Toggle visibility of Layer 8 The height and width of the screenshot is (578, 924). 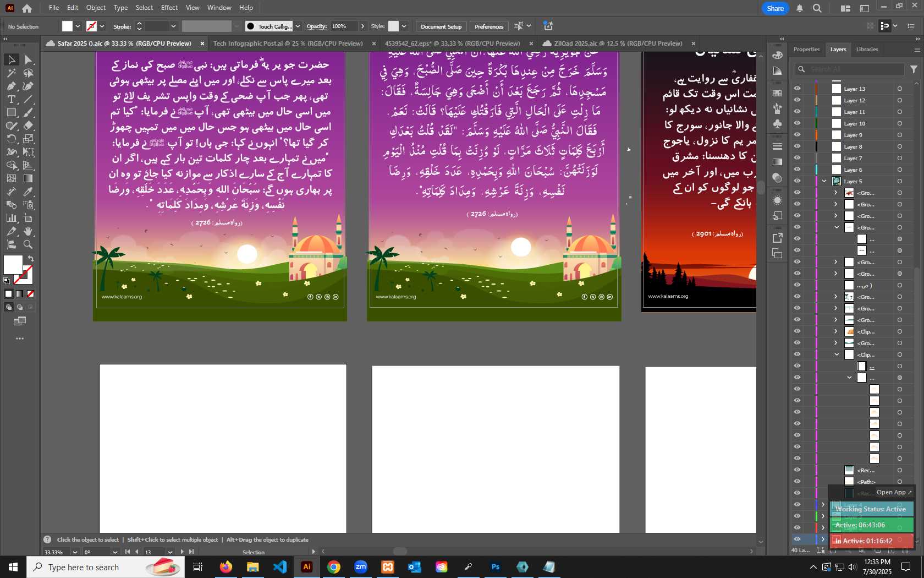click(x=797, y=146)
